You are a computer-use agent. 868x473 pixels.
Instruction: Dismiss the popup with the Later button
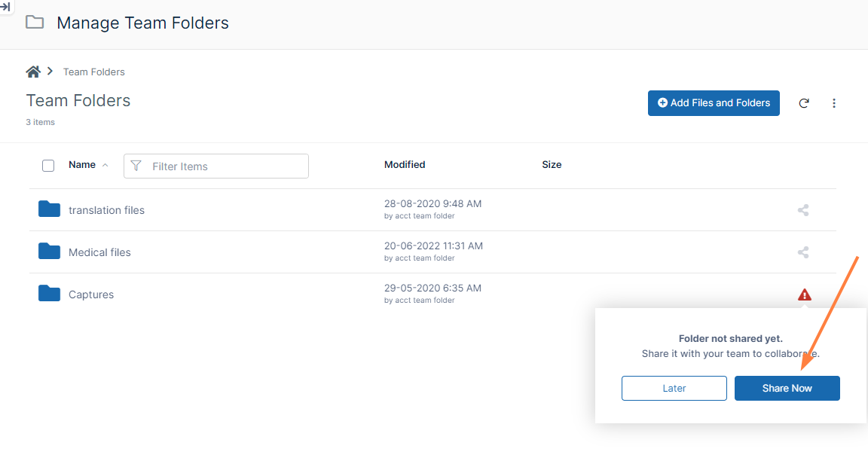(x=674, y=388)
